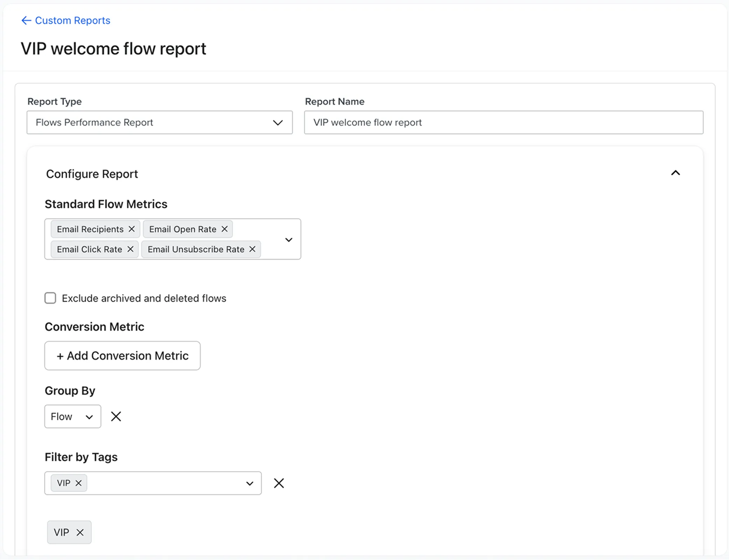The height and width of the screenshot is (560, 729).
Task: Click the Email Recipients chip label
Action: [90, 229]
